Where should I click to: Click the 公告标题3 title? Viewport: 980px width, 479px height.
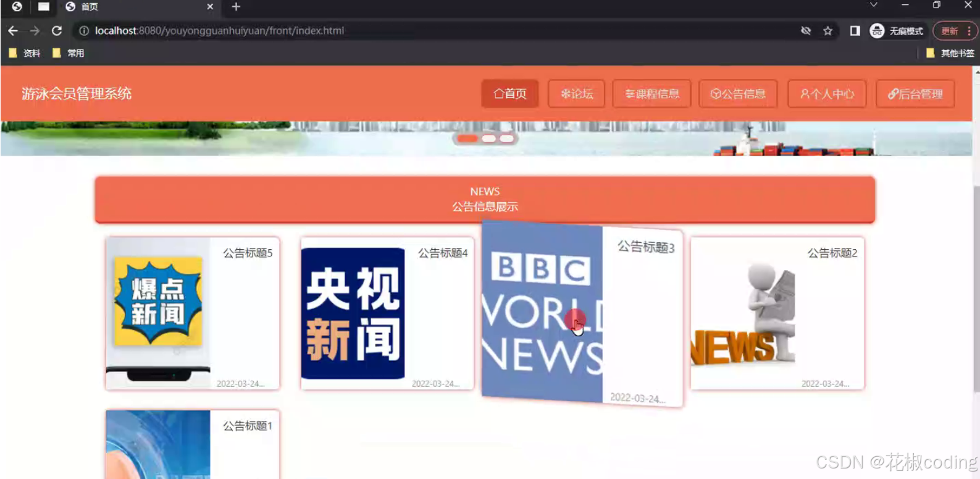(x=646, y=247)
